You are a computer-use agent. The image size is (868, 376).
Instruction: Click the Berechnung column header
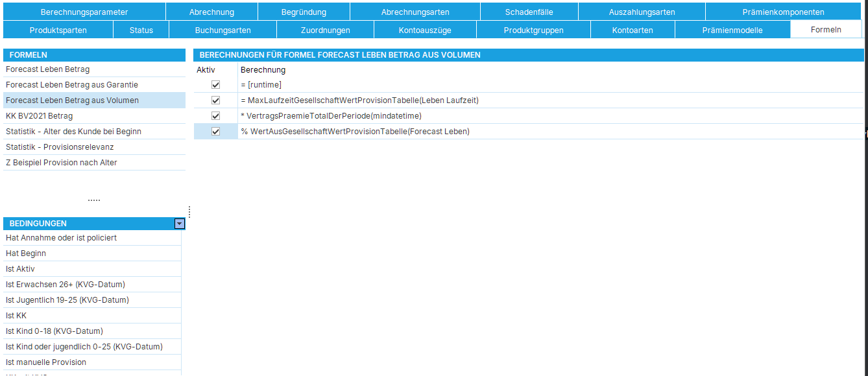(x=263, y=70)
